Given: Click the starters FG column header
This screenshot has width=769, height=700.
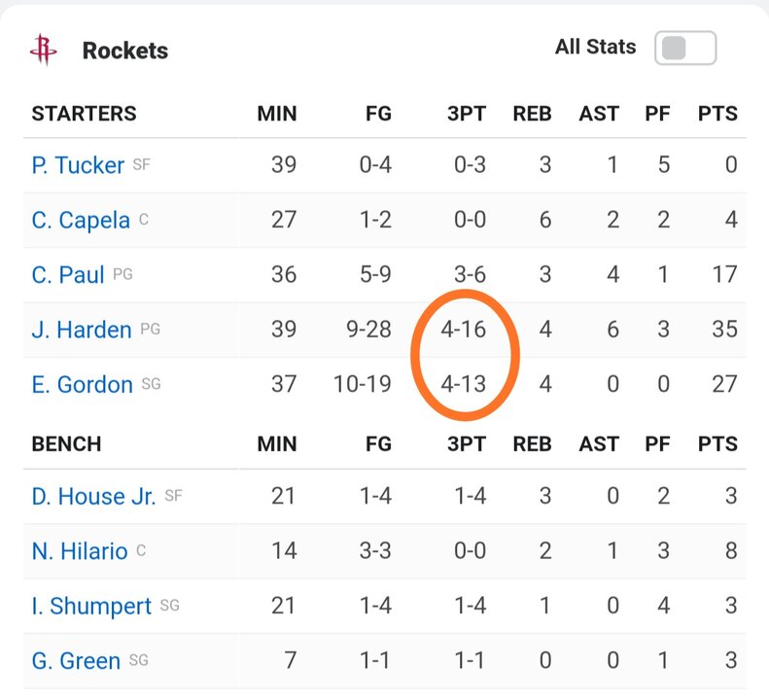Looking at the screenshot, I should (x=378, y=114).
